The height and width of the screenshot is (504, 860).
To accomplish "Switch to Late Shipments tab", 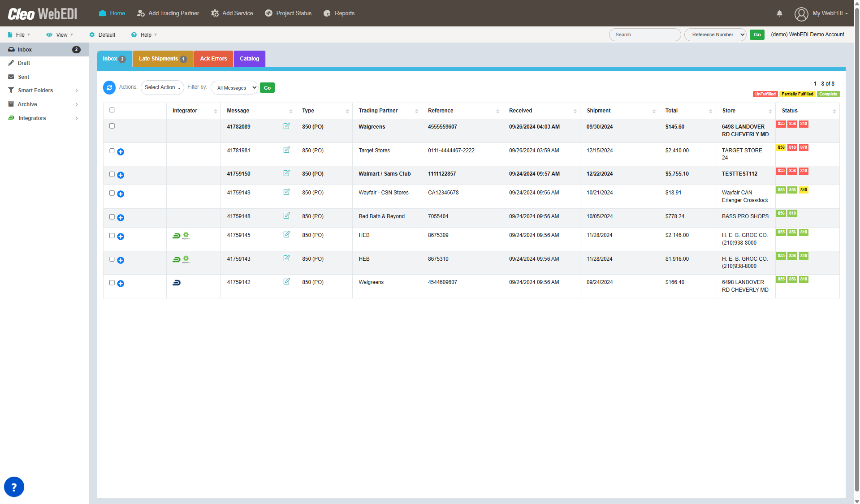I will 163,59.
